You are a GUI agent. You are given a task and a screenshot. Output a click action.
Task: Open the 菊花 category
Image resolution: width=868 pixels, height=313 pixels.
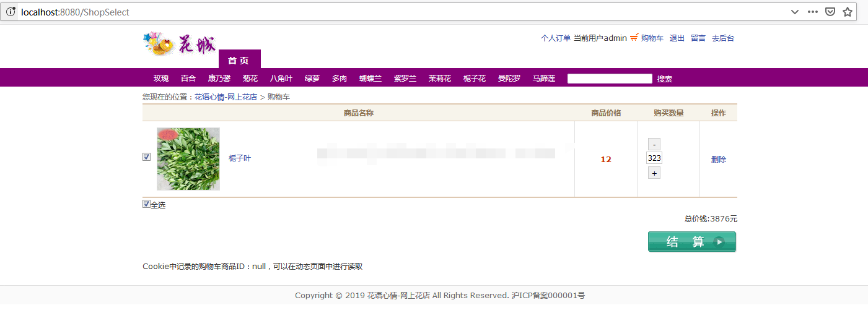250,79
